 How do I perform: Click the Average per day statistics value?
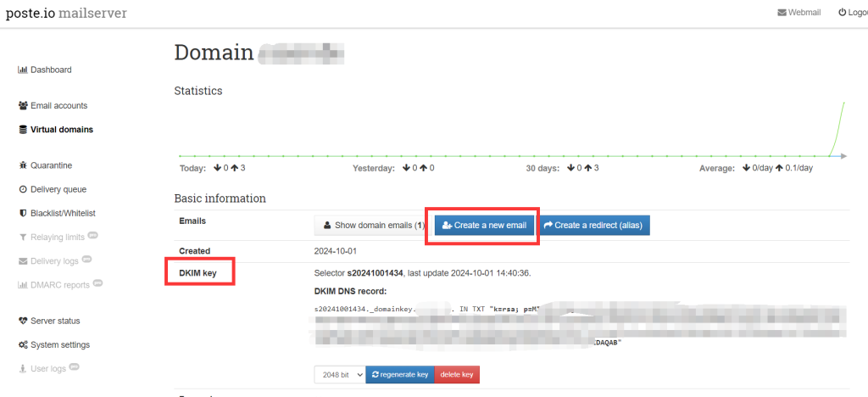(x=777, y=167)
